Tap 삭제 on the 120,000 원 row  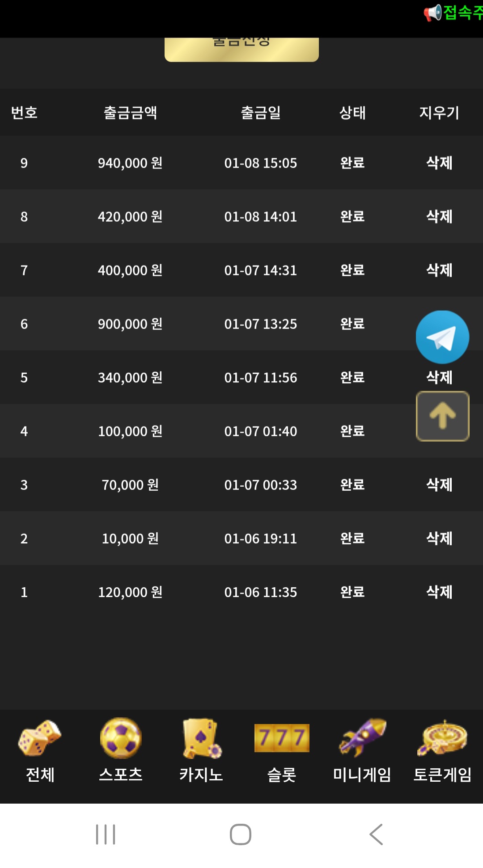439,592
